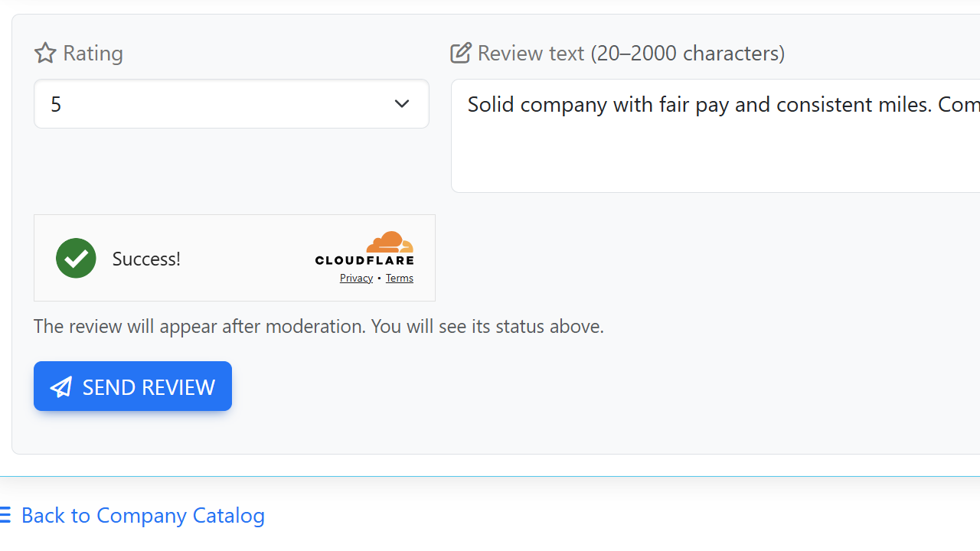Open the Rating select showing value 5
The width and height of the screenshot is (980, 551).
tap(214, 104)
